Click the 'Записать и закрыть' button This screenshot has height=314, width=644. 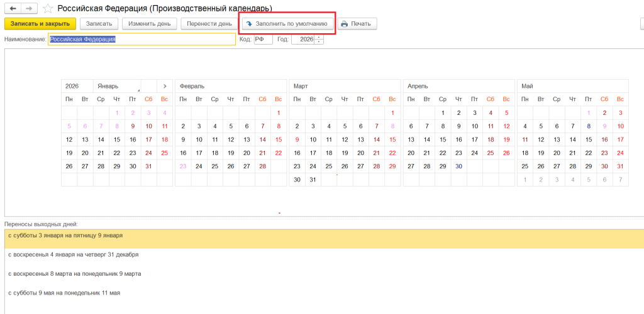40,24
